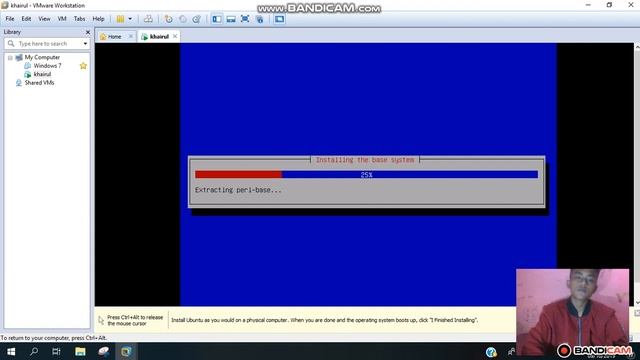Click the vertical scrollbar up arrow
The width and height of the screenshot is (640, 360).
coord(637,47)
